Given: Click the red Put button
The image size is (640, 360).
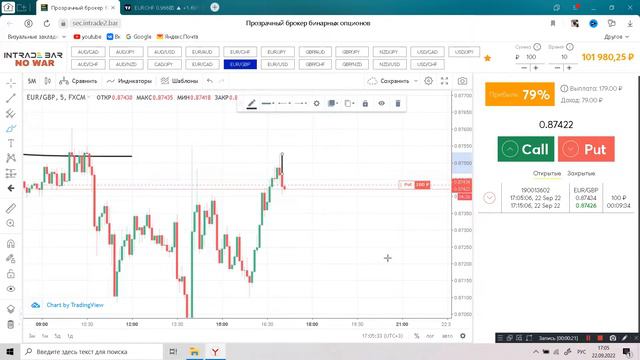Looking at the screenshot, I should (x=586, y=149).
